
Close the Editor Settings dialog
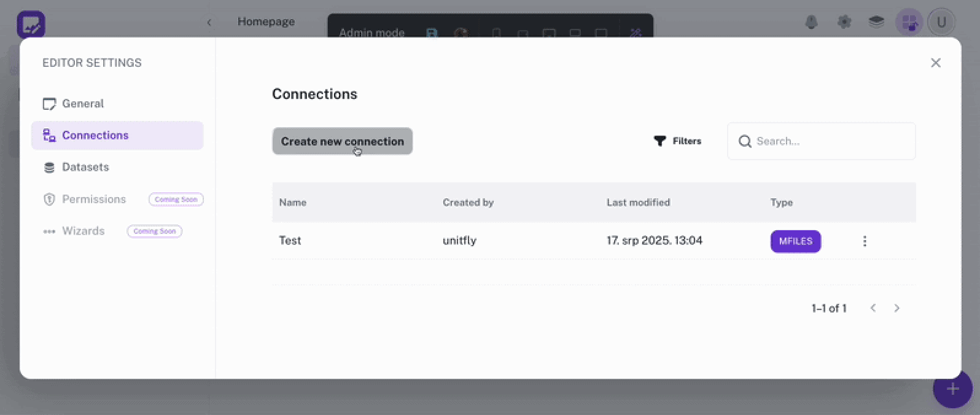tap(935, 63)
